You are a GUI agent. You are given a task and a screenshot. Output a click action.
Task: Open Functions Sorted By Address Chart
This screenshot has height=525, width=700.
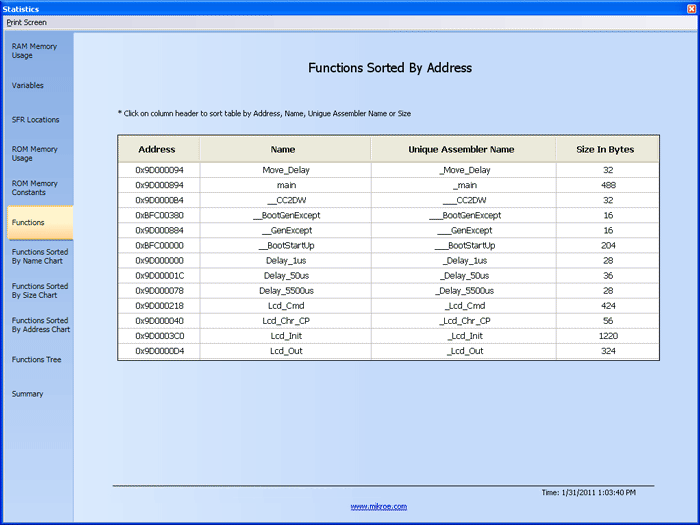pos(41,325)
